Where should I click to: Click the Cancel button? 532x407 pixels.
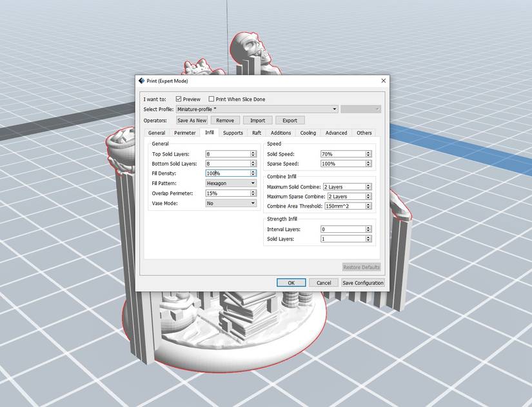coord(324,283)
